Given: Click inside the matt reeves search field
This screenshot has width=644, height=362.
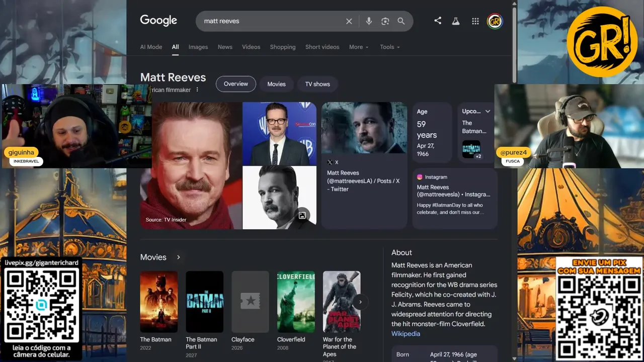Looking at the screenshot, I should 272,21.
